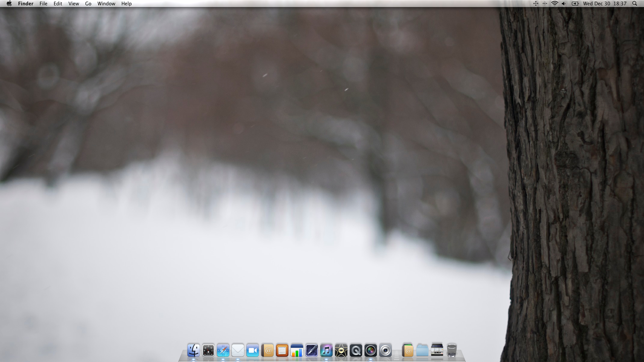Launch Pages from the Dock
The height and width of the screenshot is (362, 644).
coord(282,351)
